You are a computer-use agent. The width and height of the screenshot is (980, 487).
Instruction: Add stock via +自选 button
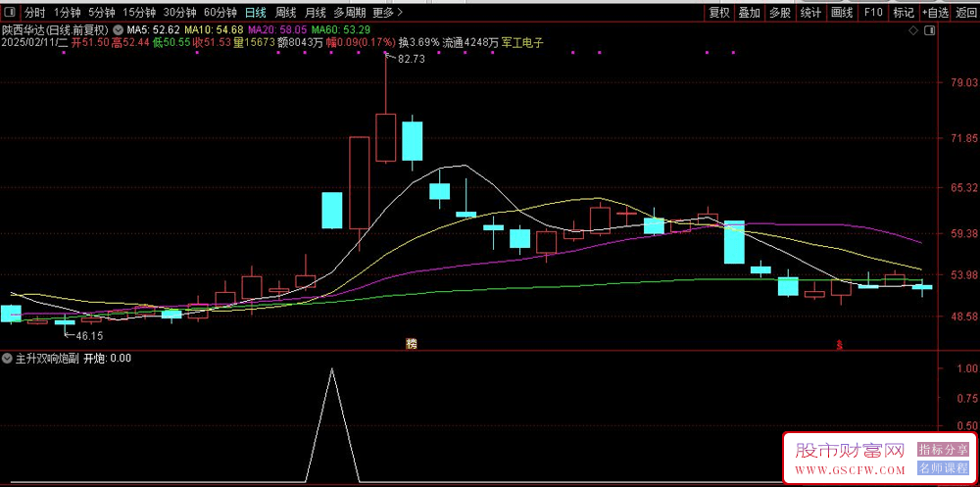pos(935,13)
